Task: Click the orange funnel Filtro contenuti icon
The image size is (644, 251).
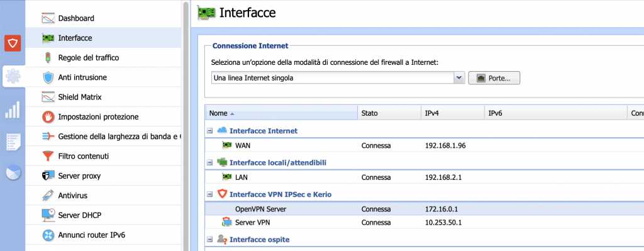Action: click(48, 157)
